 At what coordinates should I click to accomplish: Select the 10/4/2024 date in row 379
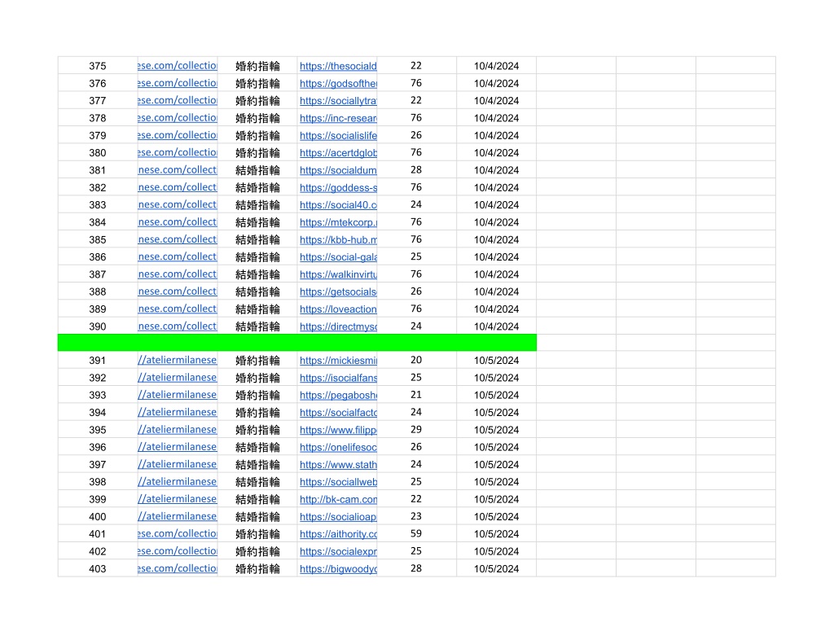[496, 136]
